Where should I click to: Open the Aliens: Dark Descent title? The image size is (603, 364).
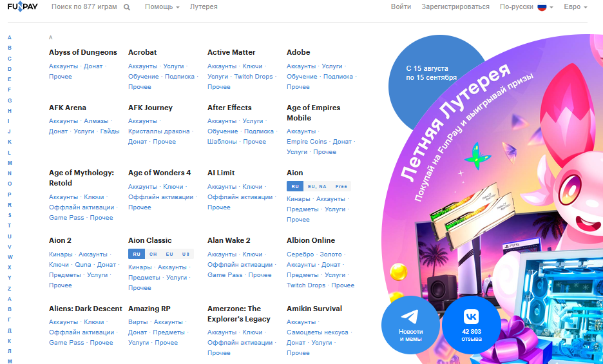(86, 309)
